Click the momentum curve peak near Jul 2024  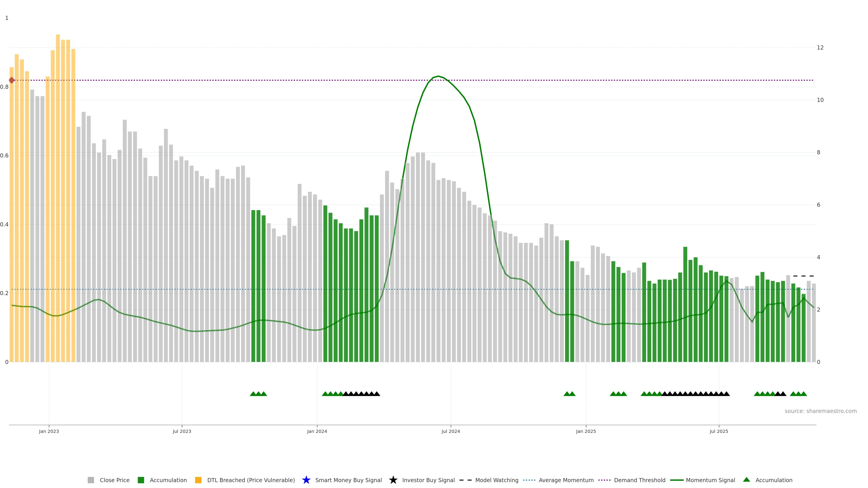438,76
